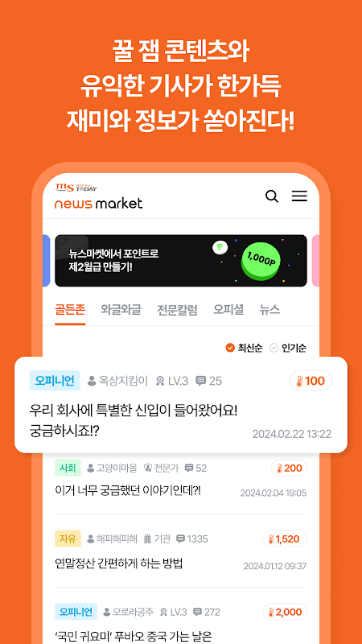Tap the MS Today news market logo
Screen dimensions: 362x644
tap(98, 196)
